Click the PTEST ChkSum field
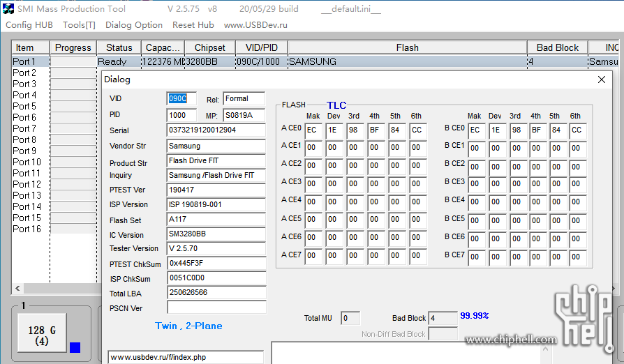624x364 pixels. pyautogui.click(x=216, y=263)
